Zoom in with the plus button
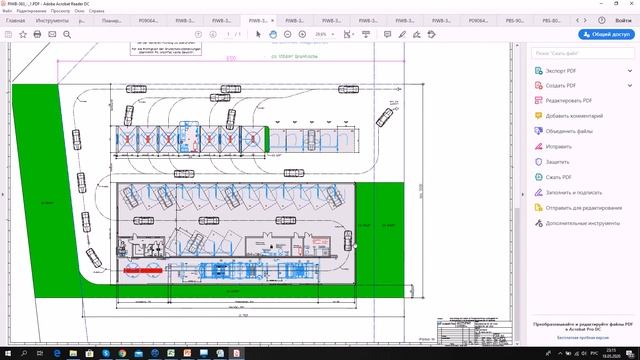Screen dimensions: 640x360 pos(302,34)
